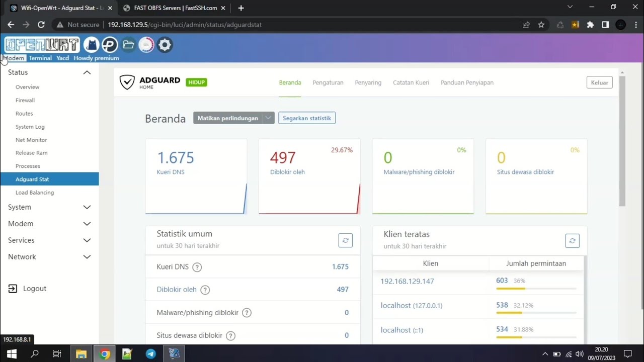Open Yacd from header menu
The width and height of the screenshot is (644, 362).
pyautogui.click(x=63, y=58)
